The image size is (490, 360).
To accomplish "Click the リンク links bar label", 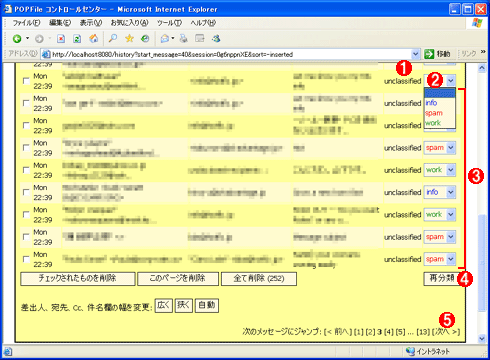I will [x=468, y=54].
